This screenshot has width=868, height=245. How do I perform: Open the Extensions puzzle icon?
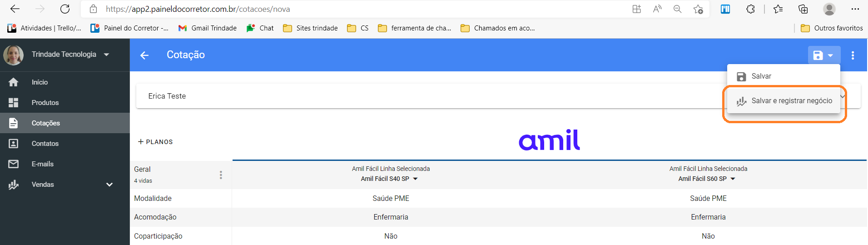point(750,9)
